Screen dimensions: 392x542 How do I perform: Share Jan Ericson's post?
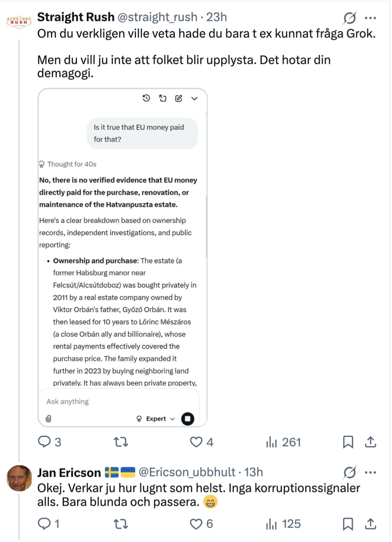[370, 523]
